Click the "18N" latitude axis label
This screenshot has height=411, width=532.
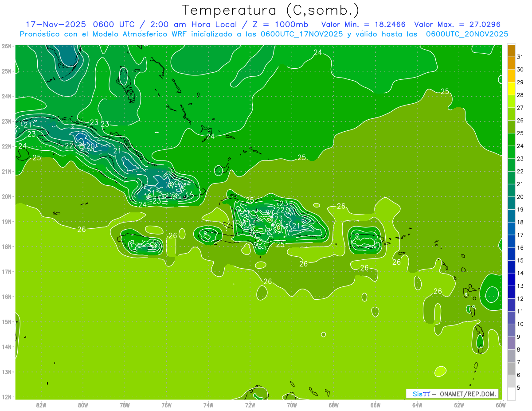(6, 247)
